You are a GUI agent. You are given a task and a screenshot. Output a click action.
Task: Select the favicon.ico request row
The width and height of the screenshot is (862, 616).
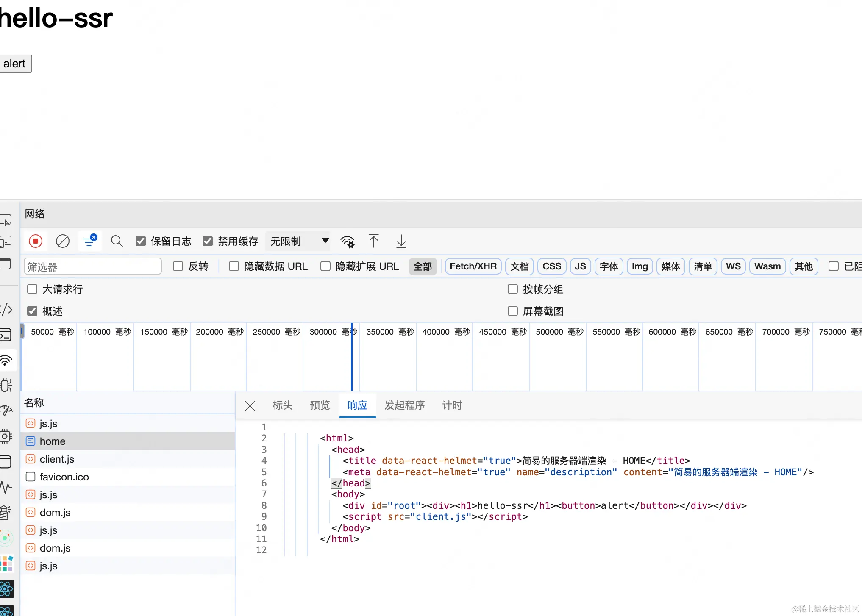pos(128,477)
